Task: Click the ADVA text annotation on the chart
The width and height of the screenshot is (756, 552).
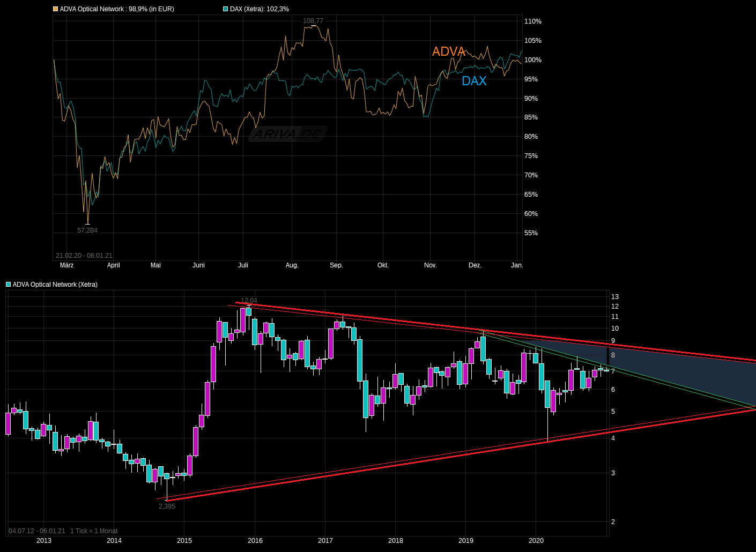Action: [x=449, y=51]
